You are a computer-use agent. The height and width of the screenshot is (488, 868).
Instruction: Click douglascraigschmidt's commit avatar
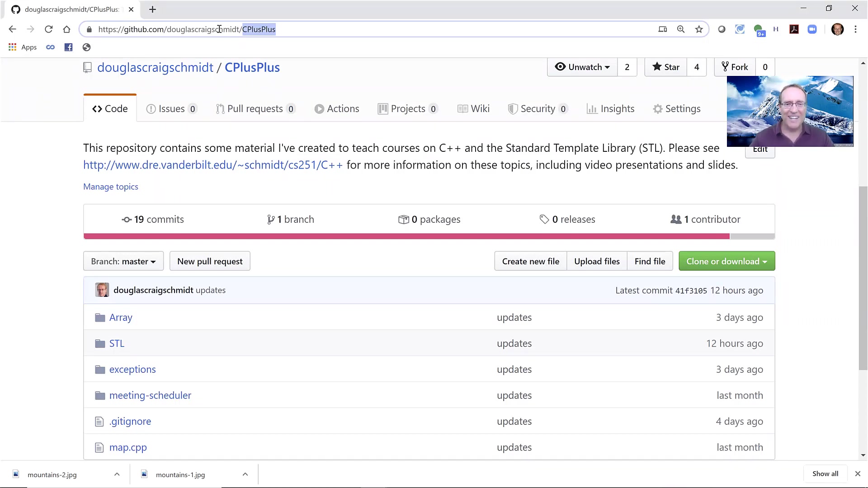pos(102,290)
